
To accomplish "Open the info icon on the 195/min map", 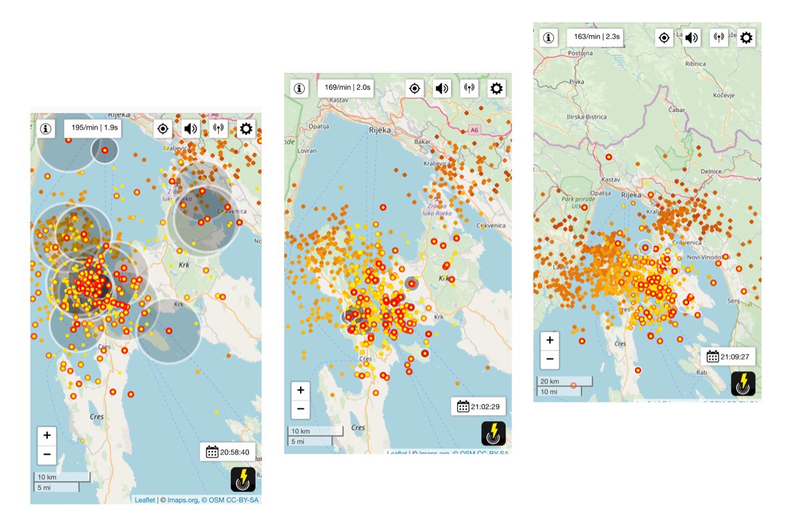I will click(x=46, y=129).
